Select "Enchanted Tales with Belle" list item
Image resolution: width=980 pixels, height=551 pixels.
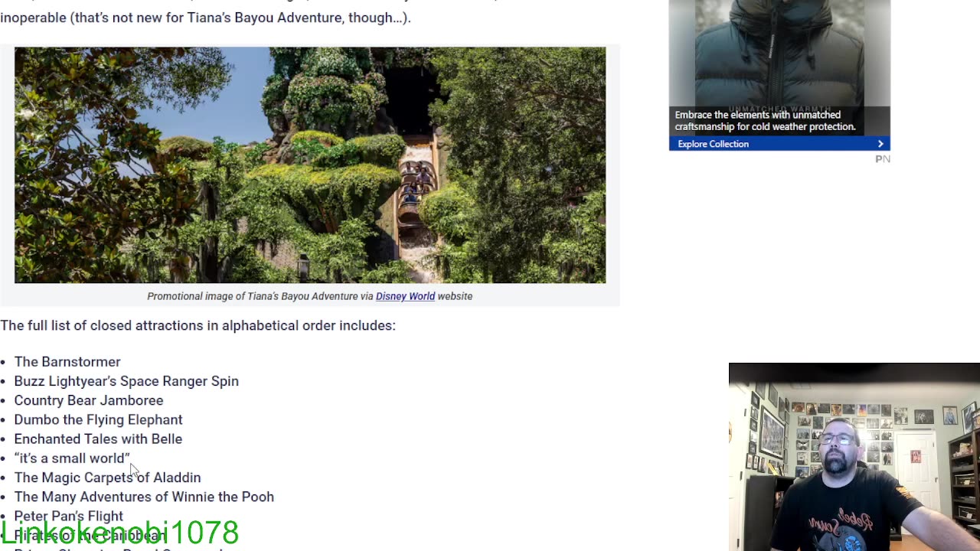click(98, 439)
